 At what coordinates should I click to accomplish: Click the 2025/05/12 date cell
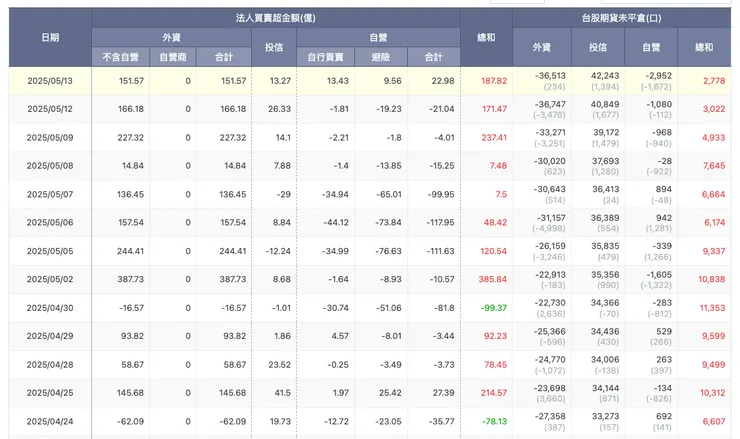[50, 109]
